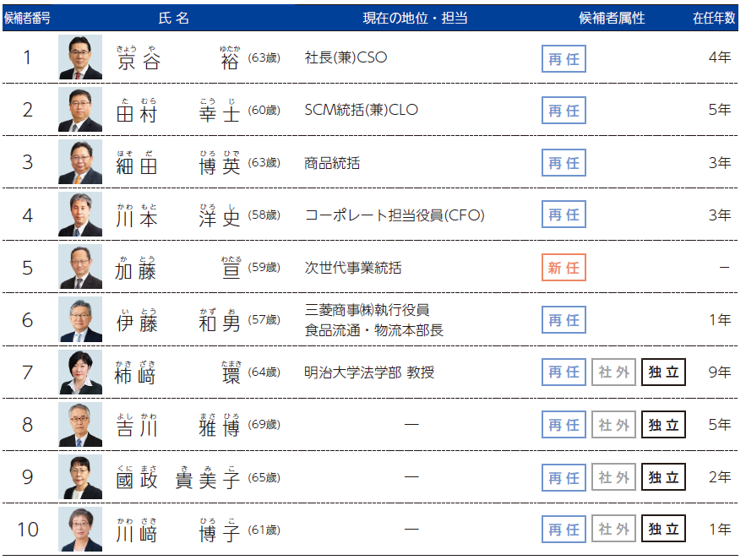Click the portrait of 細田 博英
746x560 pixels.
(x=80, y=162)
